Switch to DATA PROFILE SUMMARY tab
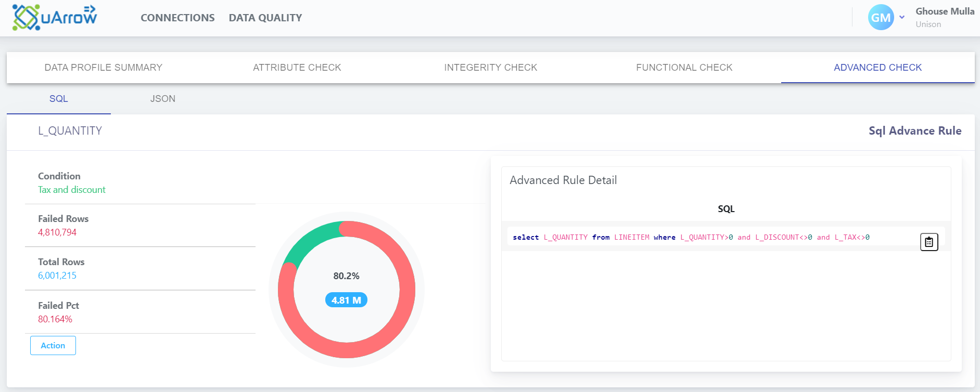This screenshot has height=392, width=980. click(x=104, y=68)
